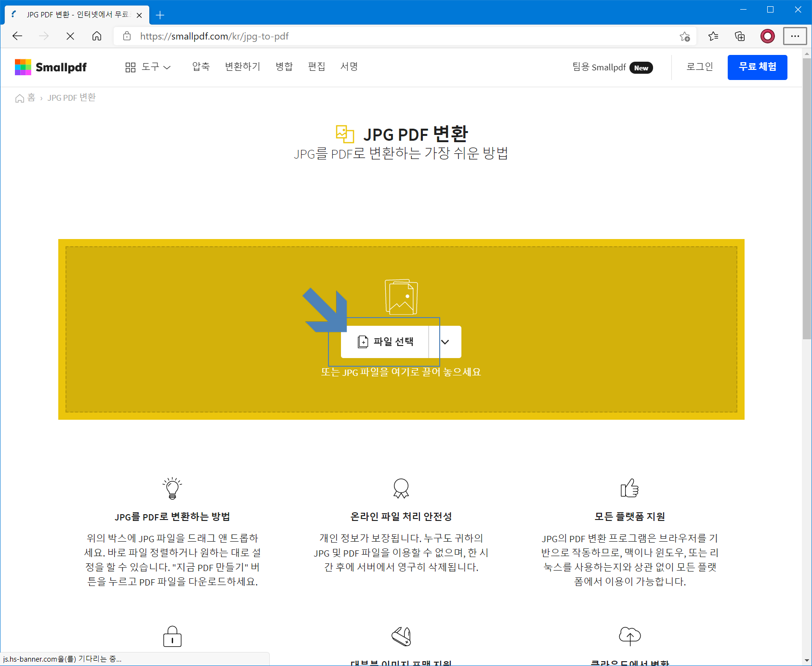Click heading '온라인 파일 처리 안전성'
The height and width of the screenshot is (666, 812).
tap(401, 517)
